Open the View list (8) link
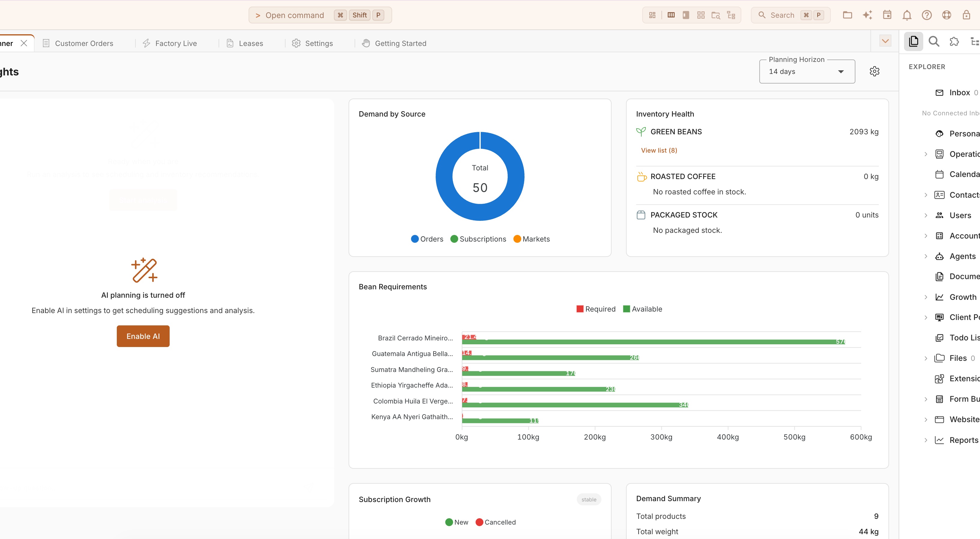Viewport: 980px width, 539px height. [x=659, y=150]
